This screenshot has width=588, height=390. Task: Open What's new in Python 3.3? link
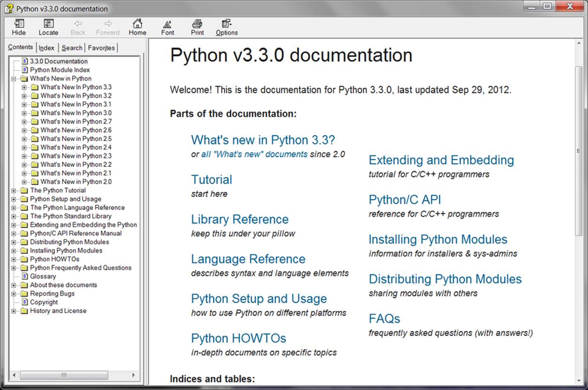click(x=263, y=140)
